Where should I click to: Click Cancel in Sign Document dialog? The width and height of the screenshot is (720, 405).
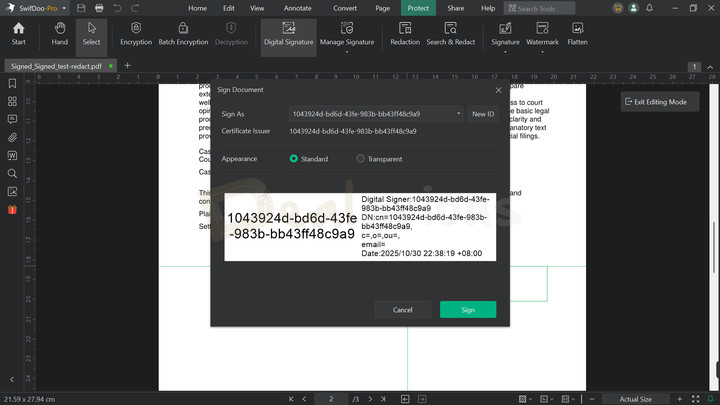(403, 310)
